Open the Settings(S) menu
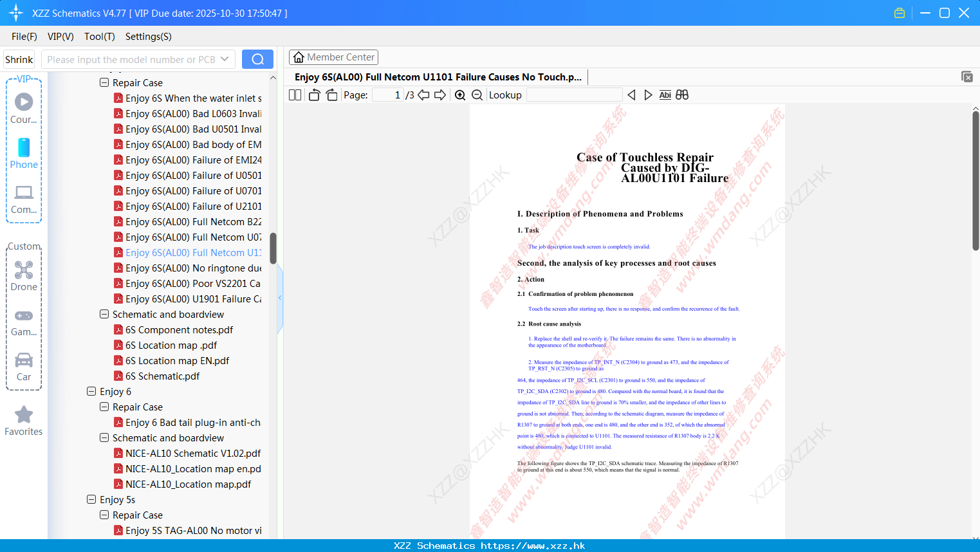 149,37
